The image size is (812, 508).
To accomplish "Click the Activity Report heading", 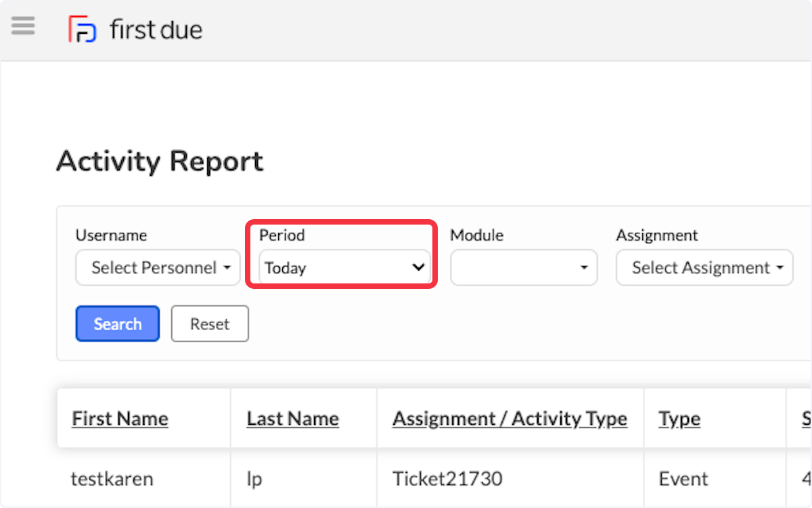I will pos(160,162).
